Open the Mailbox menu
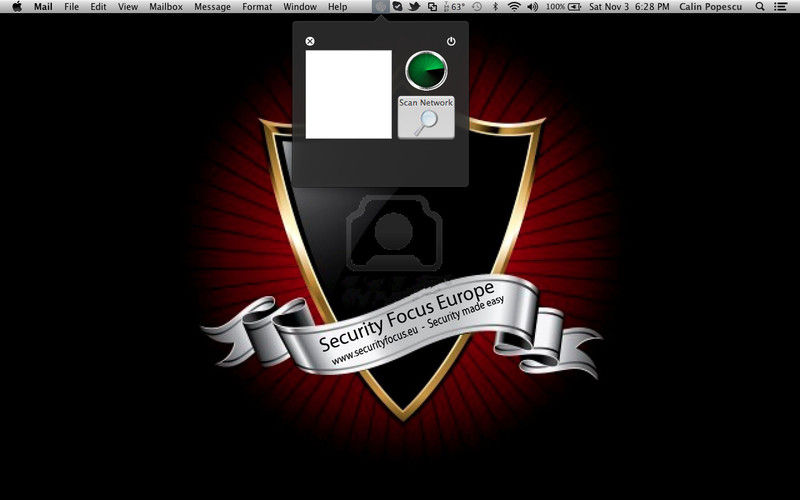This screenshot has height=500, width=800. pyautogui.click(x=166, y=7)
